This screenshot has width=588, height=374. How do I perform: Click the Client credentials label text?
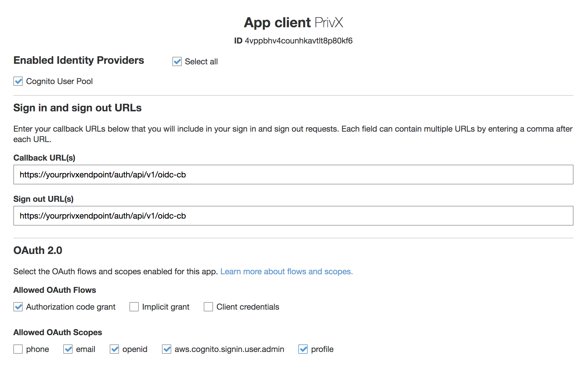(x=248, y=307)
